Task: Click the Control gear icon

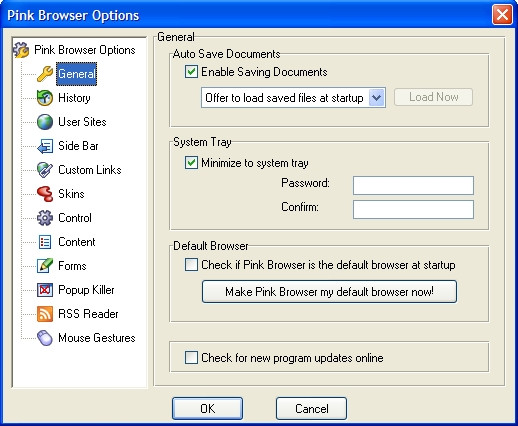Action: pos(45,218)
